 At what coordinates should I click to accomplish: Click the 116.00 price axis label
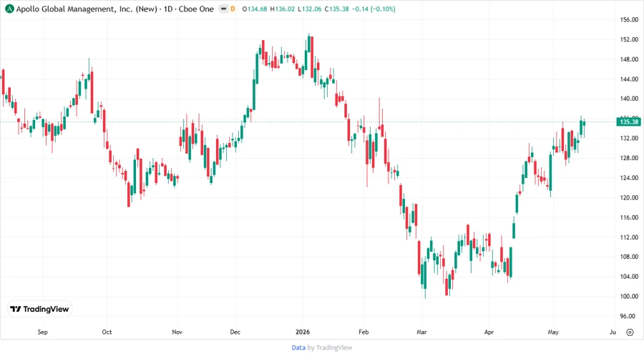[629, 217]
